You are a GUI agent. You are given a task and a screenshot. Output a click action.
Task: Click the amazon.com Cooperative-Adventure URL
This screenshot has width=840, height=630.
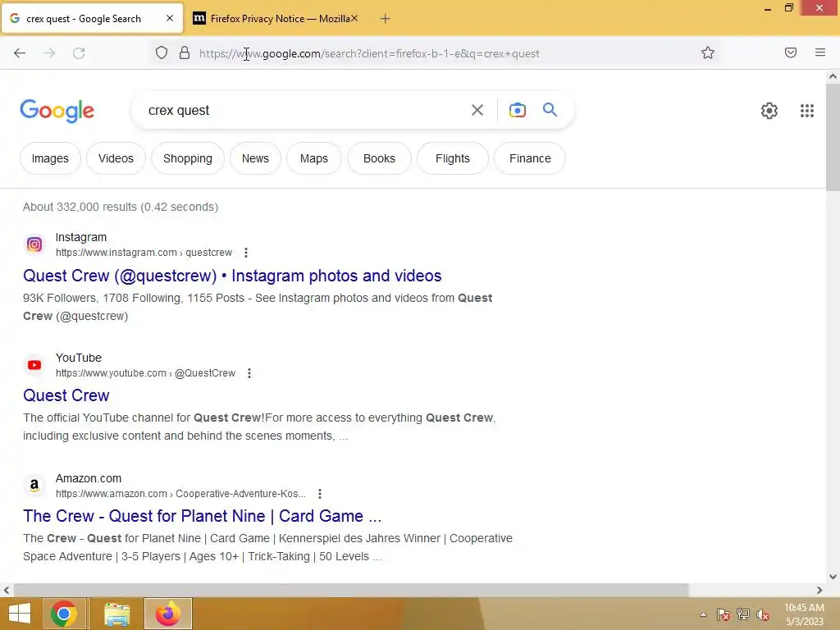coord(180,493)
